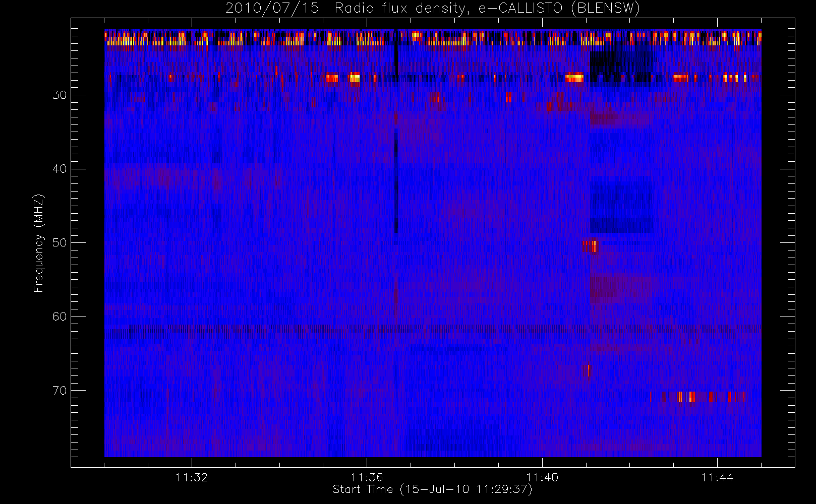Click the '30' frequency tick label
The height and width of the screenshot is (504, 816).
tap(60, 95)
